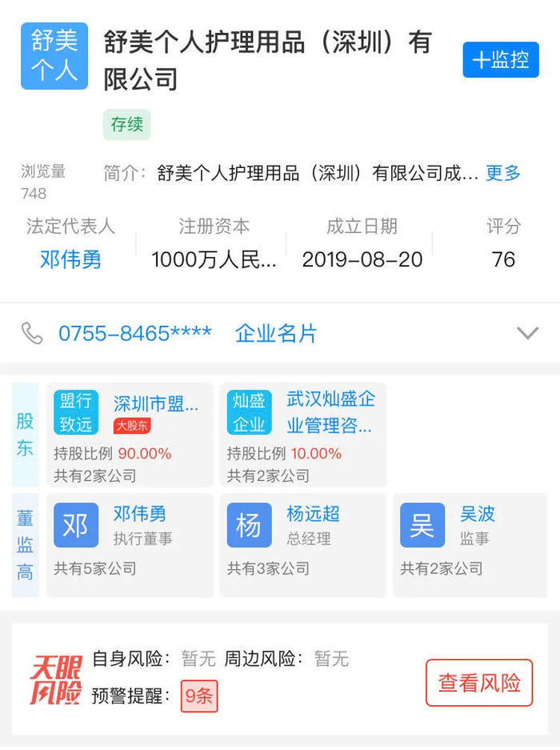560x750 pixels.
Task: Tap the 注册资本 label
Action: 214,227
